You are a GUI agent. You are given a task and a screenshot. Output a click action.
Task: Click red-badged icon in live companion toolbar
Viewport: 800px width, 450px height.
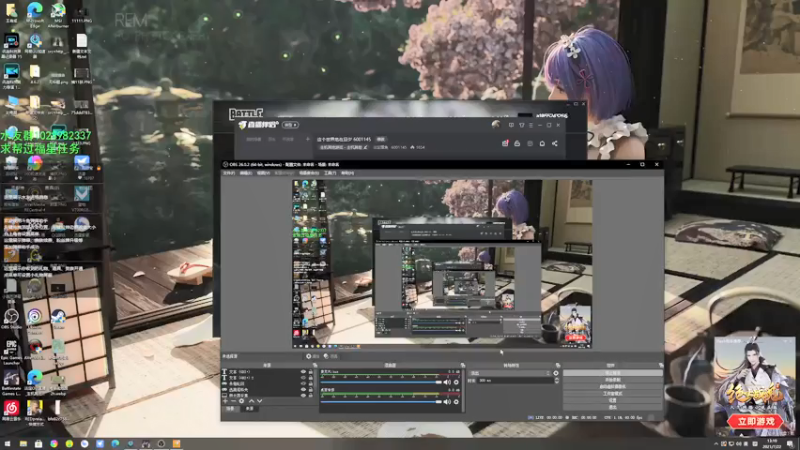505,143
